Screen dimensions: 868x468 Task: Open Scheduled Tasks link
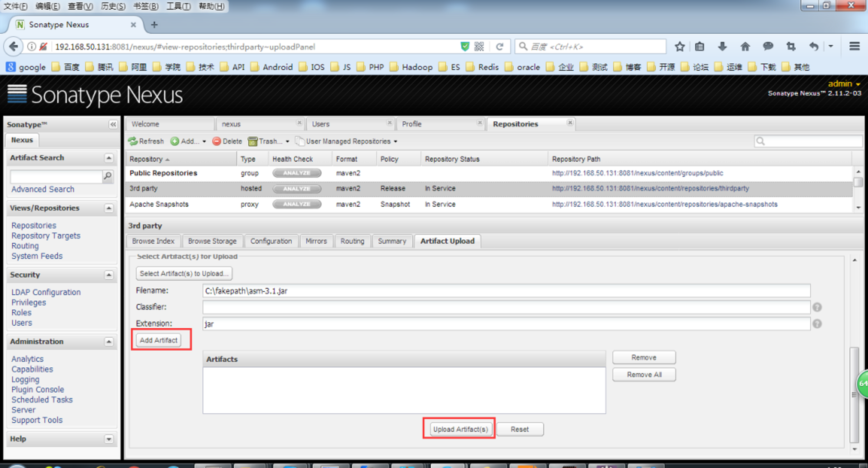42,400
